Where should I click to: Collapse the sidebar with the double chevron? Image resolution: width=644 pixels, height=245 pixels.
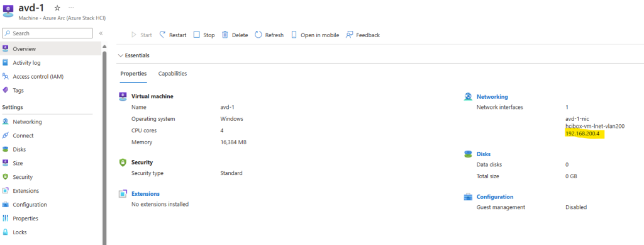point(101,33)
